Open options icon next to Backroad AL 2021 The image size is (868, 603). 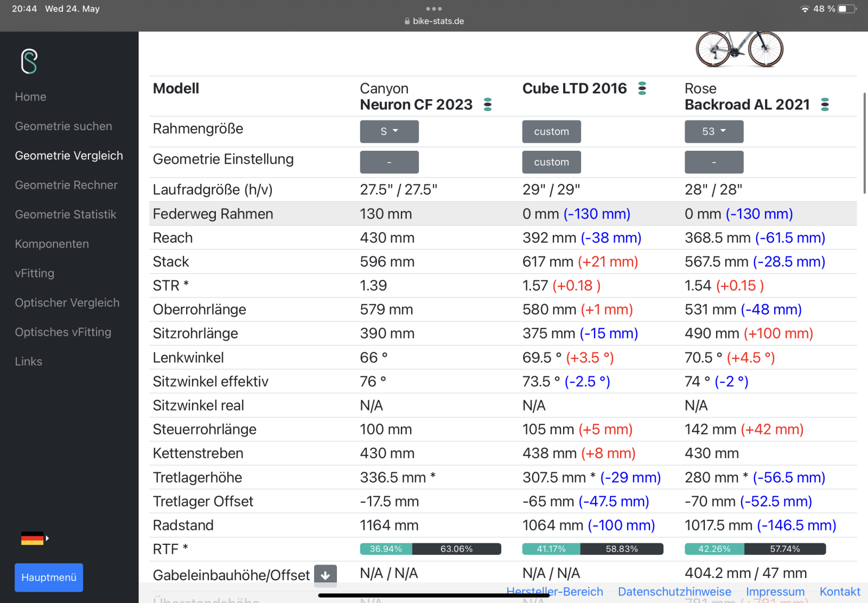825,105
